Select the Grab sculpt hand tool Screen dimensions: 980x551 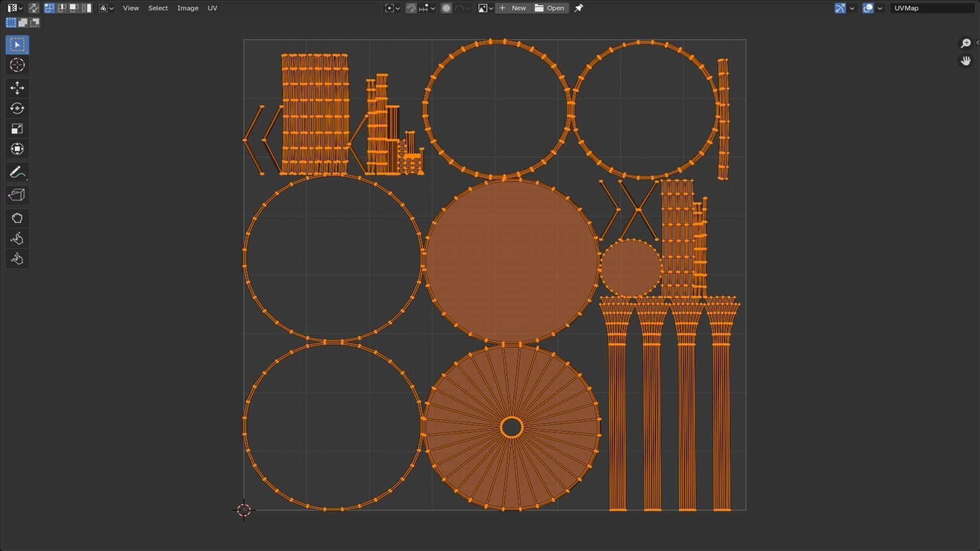[17, 218]
